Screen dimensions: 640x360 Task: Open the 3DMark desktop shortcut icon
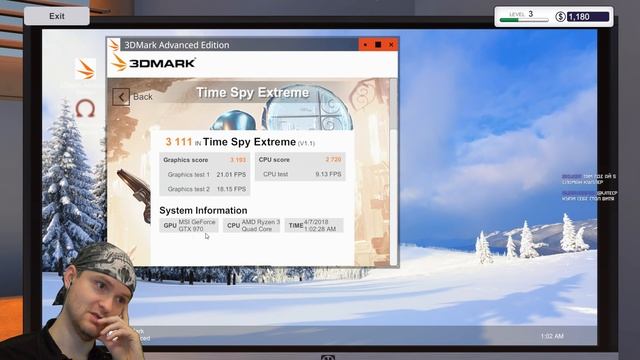(86, 69)
